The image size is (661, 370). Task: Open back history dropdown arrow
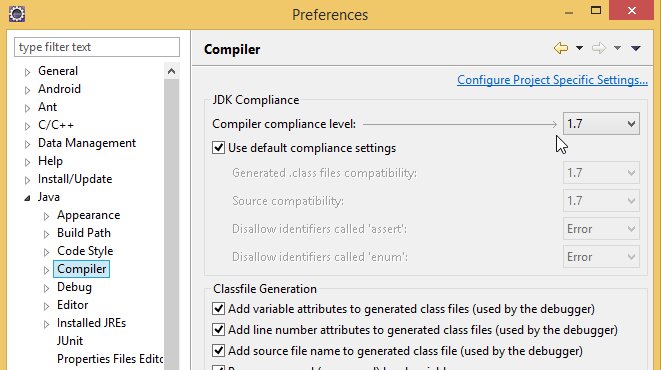point(580,48)
